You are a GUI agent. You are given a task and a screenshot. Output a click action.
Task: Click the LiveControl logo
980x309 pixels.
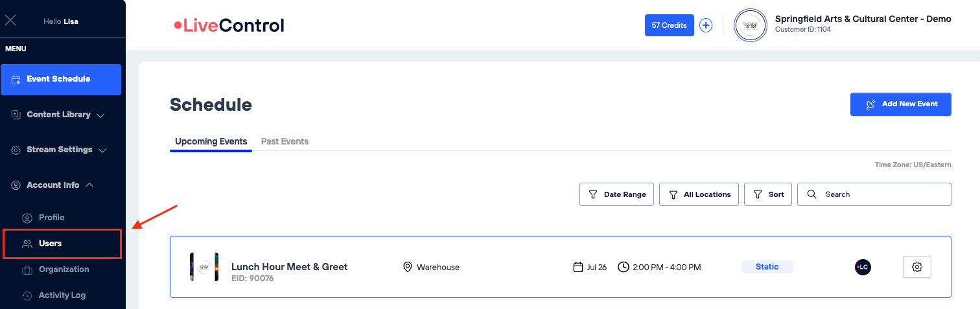click(x=229, y=25)
